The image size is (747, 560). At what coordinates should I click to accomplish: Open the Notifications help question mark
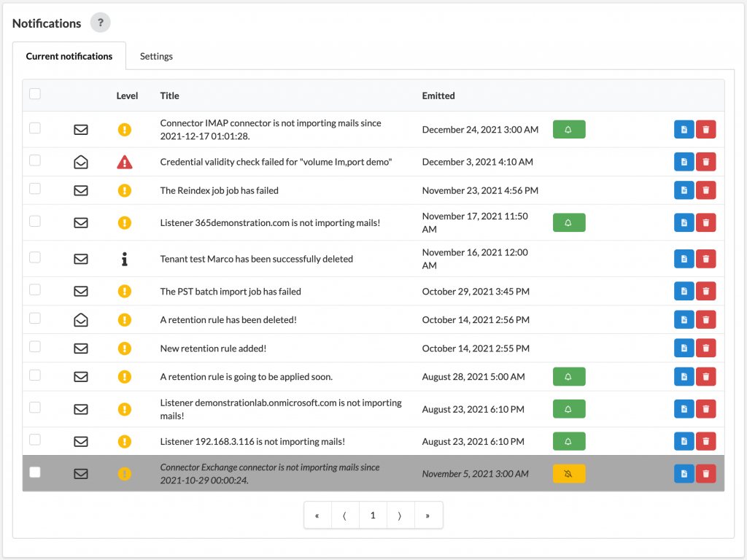point(100,23)
